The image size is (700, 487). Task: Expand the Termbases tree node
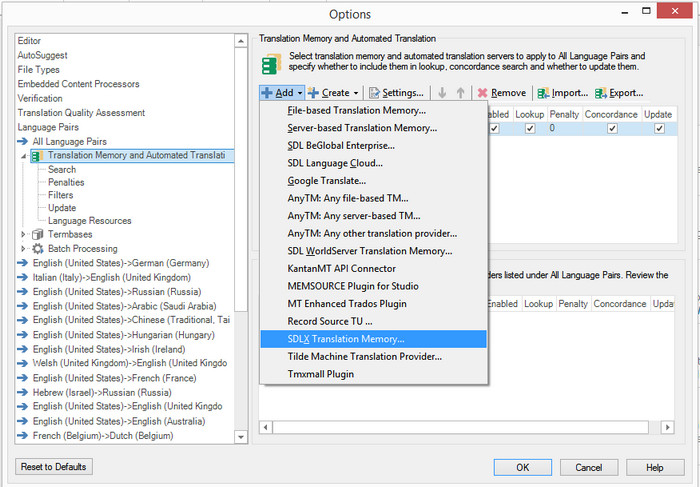coord(23,234)
